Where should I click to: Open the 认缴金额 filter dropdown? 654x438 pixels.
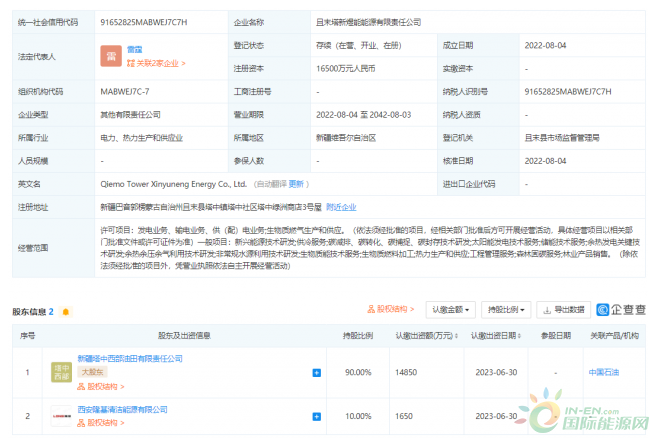[x=451, y=310]
